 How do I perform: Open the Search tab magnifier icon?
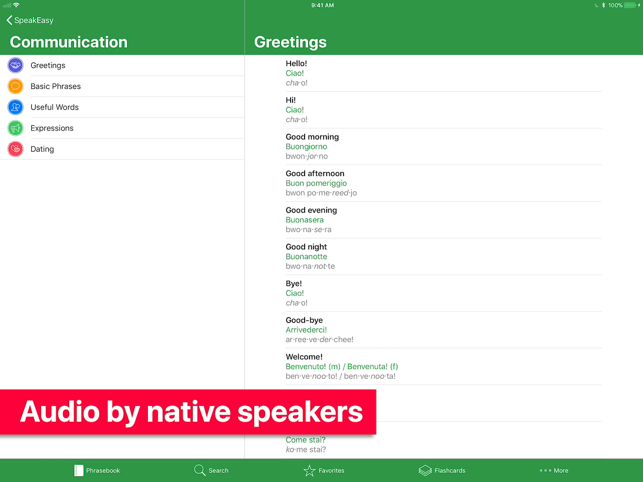pos(200,470)
